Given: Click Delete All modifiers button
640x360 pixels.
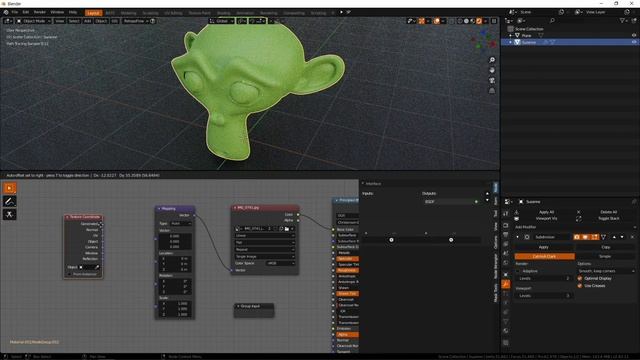Looking at the screenshot, I should pos(608,212).
